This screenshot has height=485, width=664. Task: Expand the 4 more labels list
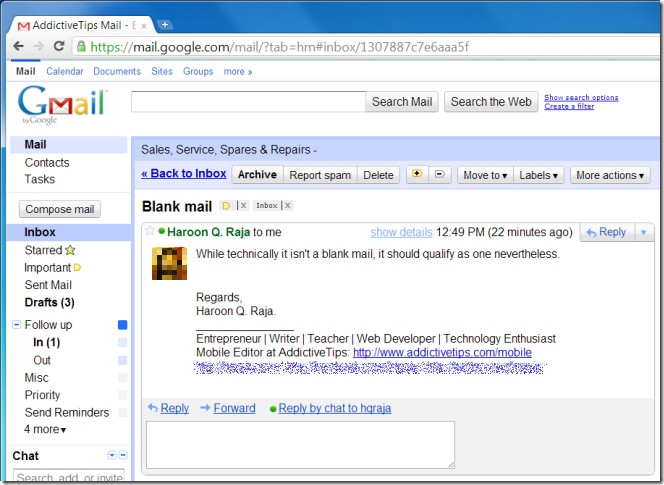(45, 430)
